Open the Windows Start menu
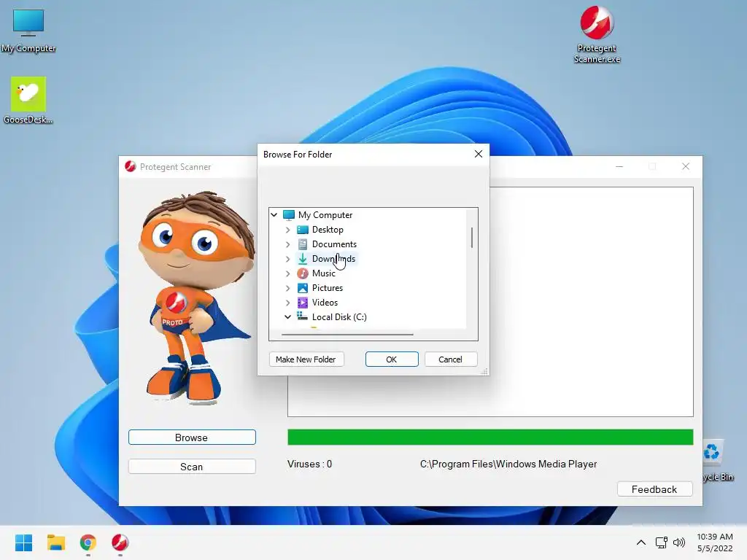Viewport: 747px width, 560px height. [23, 542]
